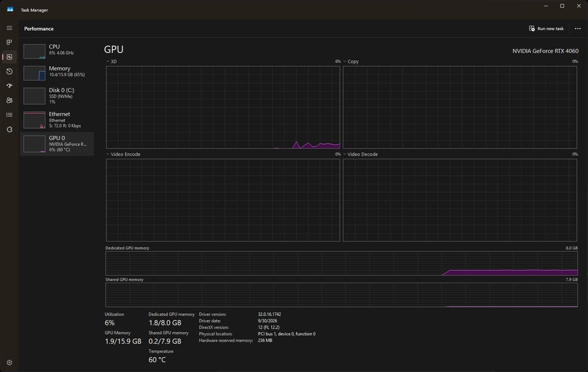Screen dimensions: 588x372
Task: Click Run new task button
Action: click(546, 29)
